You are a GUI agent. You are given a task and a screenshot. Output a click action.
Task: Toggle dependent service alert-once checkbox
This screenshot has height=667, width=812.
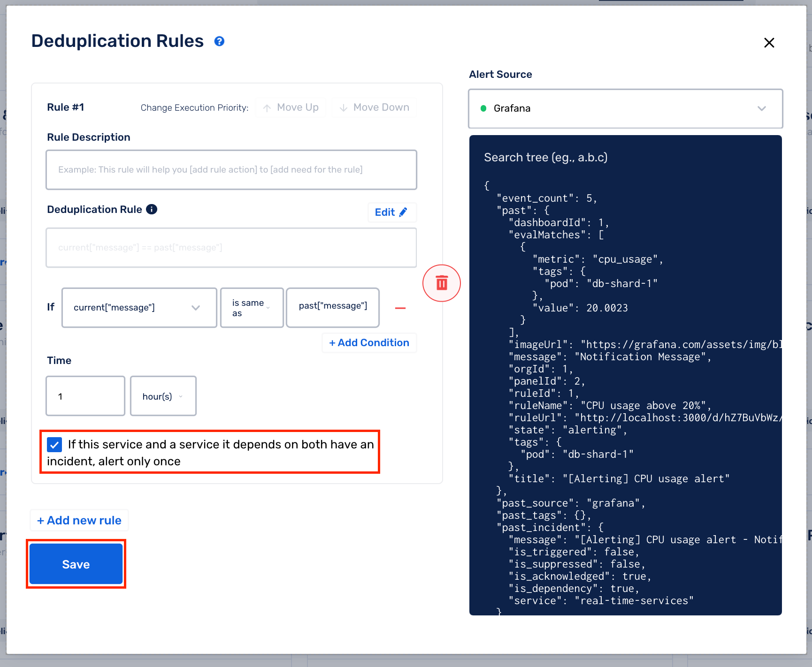click(x=54, y=445)
